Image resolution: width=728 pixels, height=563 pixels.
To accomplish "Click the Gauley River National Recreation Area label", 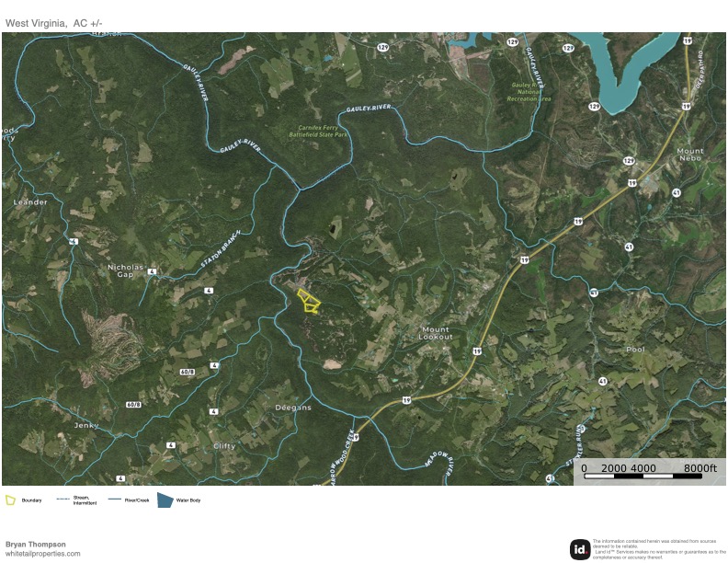I will point(529,92).
